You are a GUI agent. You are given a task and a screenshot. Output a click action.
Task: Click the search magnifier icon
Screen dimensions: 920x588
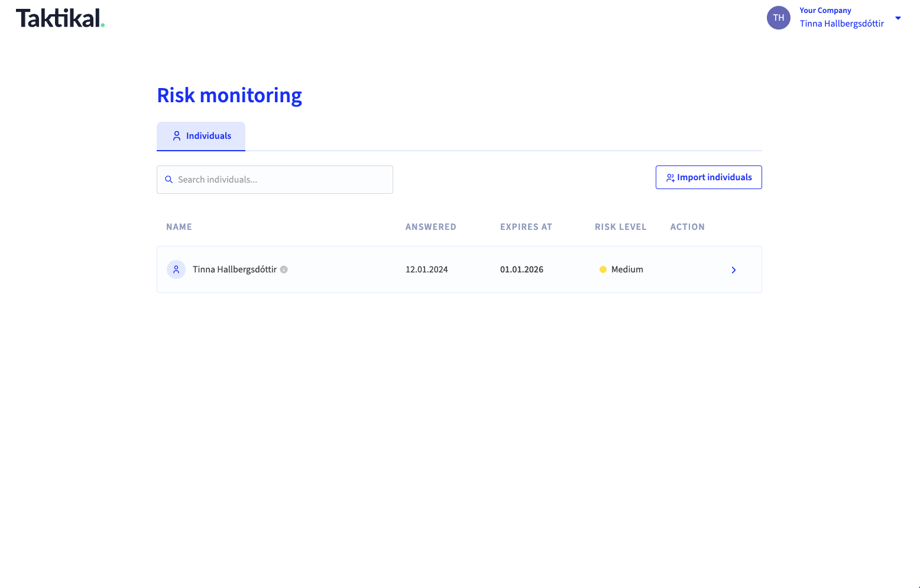click(x=169, y=180)
